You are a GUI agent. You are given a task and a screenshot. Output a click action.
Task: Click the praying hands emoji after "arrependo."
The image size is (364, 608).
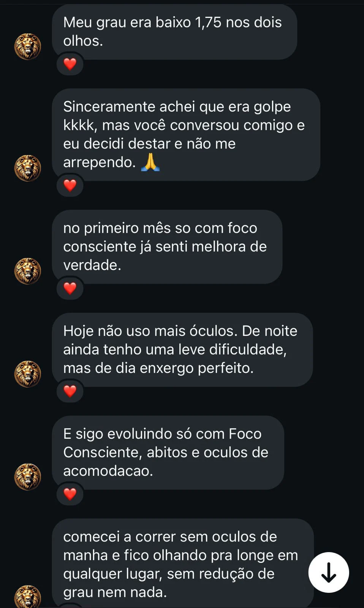click(150, 162)
